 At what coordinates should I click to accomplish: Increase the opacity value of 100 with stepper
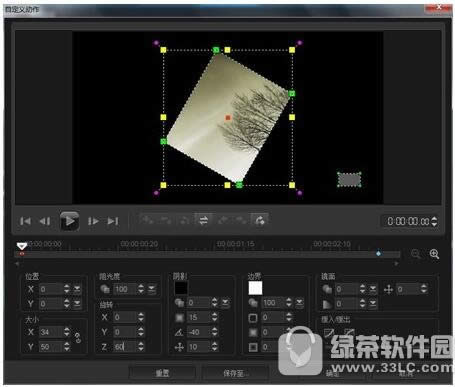coord(141,286)
